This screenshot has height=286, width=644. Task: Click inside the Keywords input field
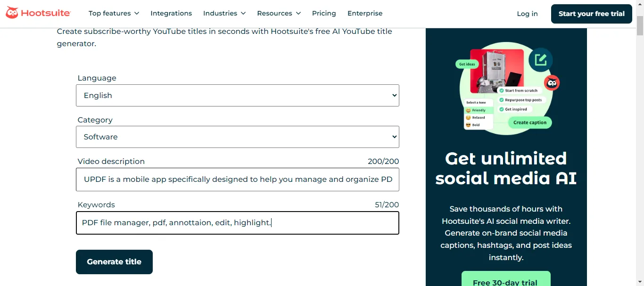(x=237, y=222)
